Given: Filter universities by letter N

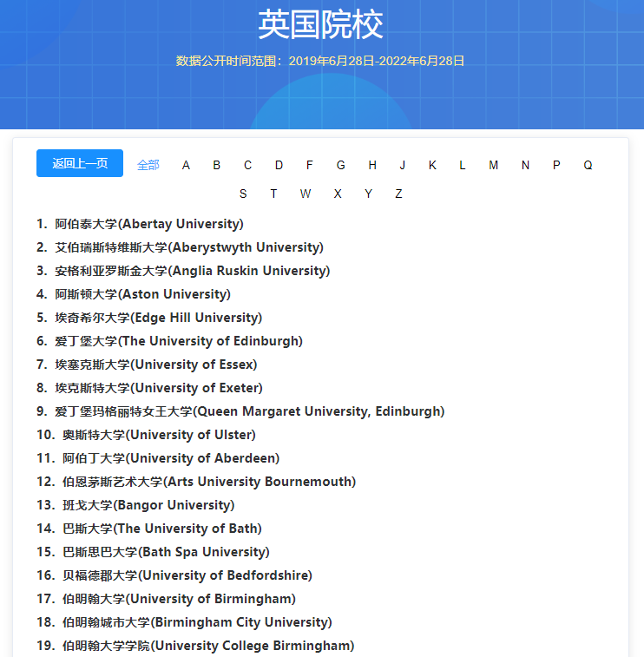Looking at the screenshot, I should (x=525, y=165).
